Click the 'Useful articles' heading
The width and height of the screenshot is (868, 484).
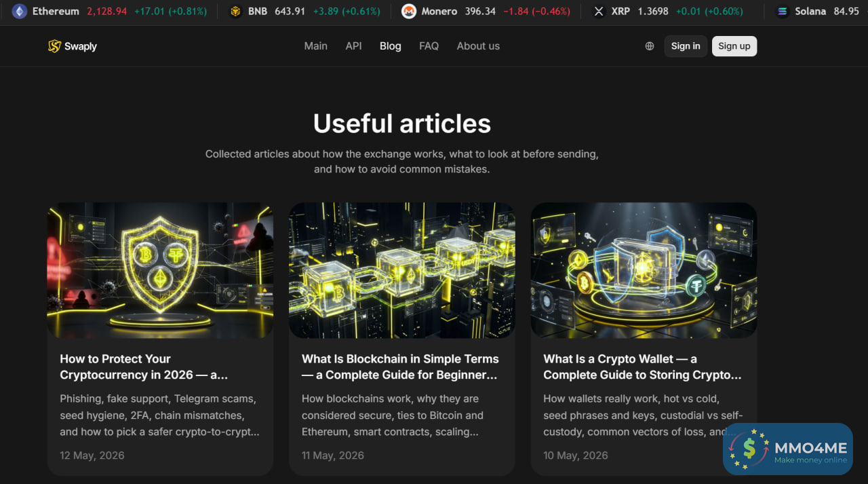pyautogui.click(x=402, y=124)
